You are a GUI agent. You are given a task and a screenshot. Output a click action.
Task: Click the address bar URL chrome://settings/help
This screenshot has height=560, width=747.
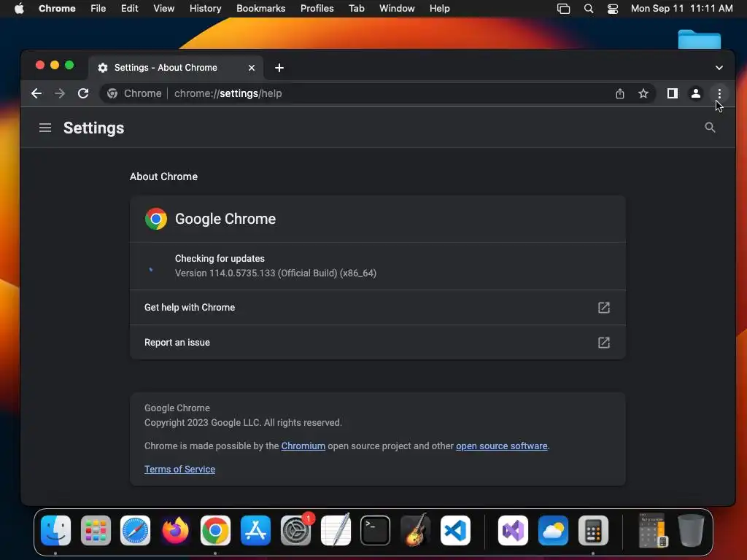pos(228,93)
